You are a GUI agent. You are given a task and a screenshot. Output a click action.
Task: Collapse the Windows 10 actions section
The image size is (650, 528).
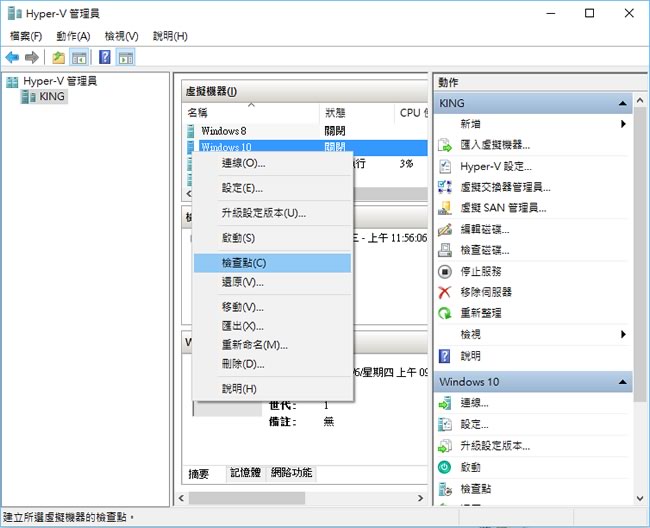point(622,382)
